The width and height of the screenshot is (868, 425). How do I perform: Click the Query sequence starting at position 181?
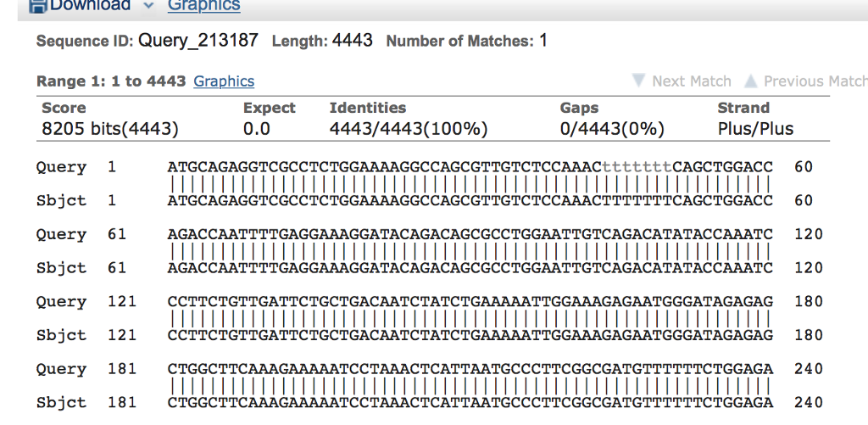point(470,369)
